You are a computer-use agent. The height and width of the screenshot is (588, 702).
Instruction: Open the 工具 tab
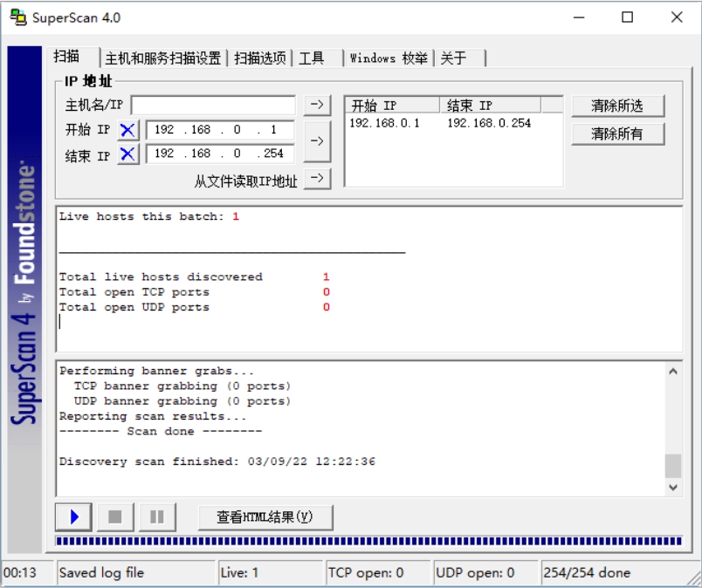(312, 58)
